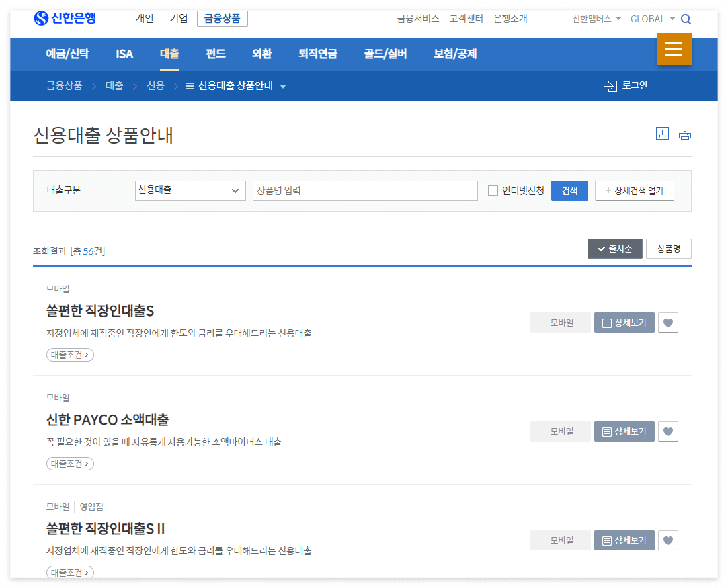Open the 신용대출 loan type dropdown

[x=190, y=190]
